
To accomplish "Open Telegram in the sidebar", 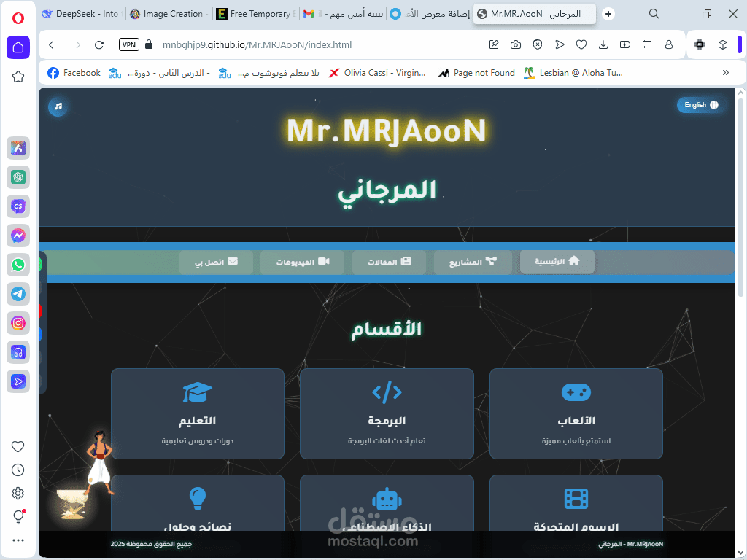I will 18,294.
